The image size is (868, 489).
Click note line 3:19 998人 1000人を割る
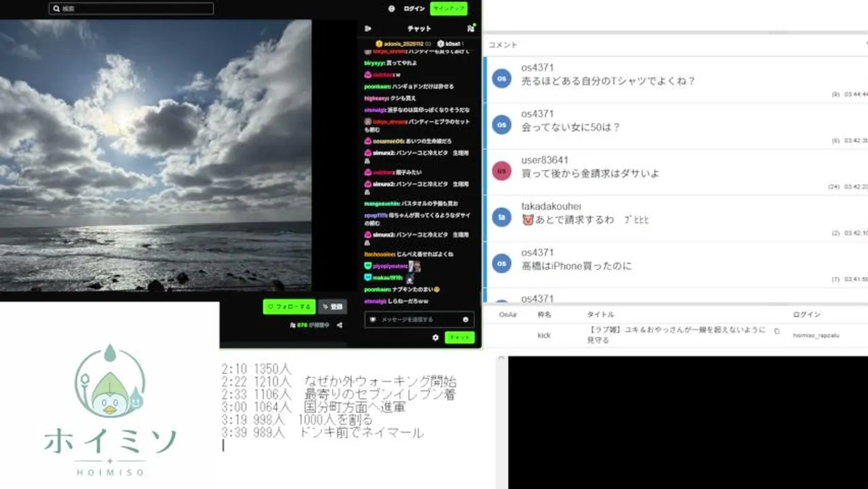click(297, 420)
